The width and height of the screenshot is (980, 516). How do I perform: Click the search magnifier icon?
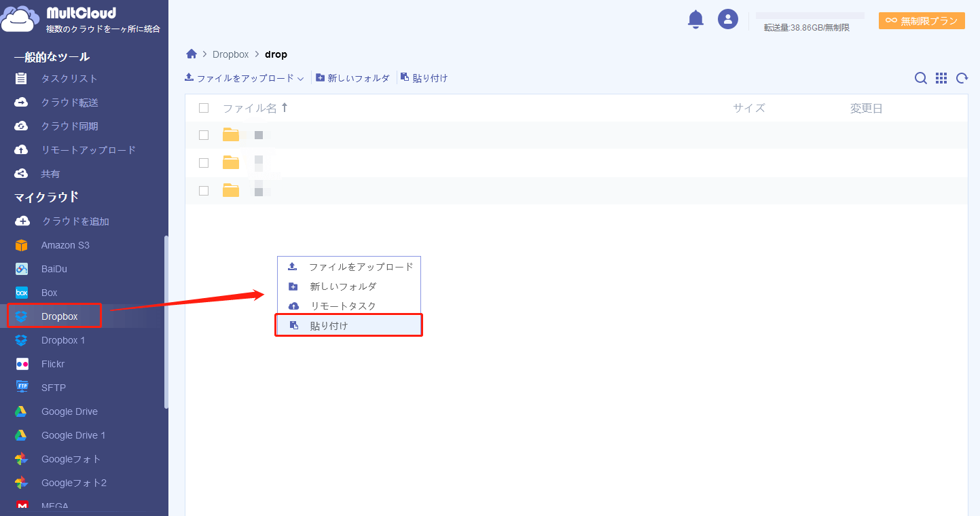pyautogui.click(x=920, y=78)
